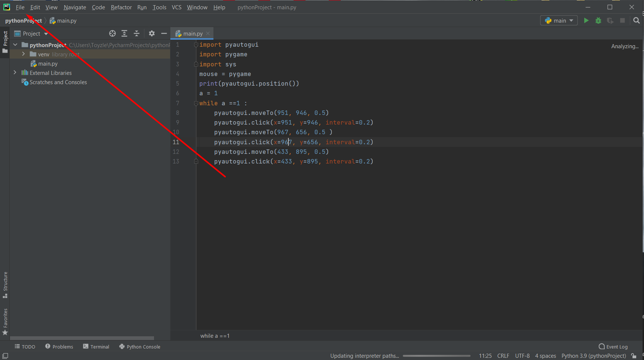Hide the Project panel with minus icon
The width and height of the screenshot is (644, 360).
click(x=164, y=34)
